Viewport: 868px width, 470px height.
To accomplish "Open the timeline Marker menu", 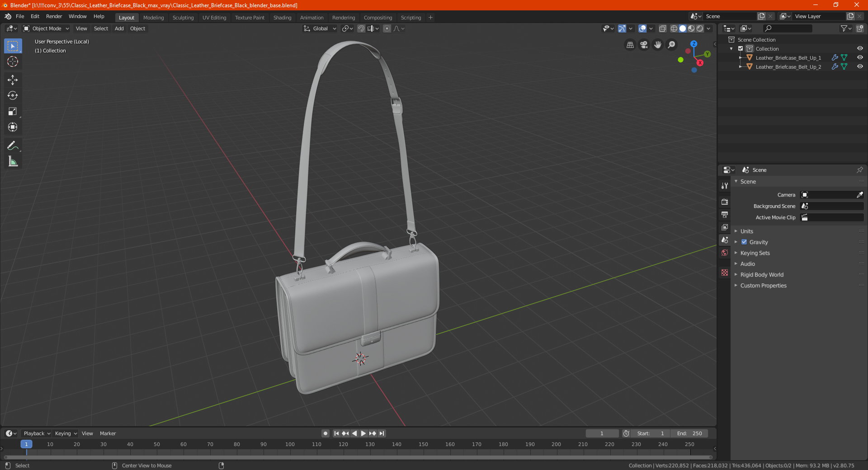I will point(108,433).
